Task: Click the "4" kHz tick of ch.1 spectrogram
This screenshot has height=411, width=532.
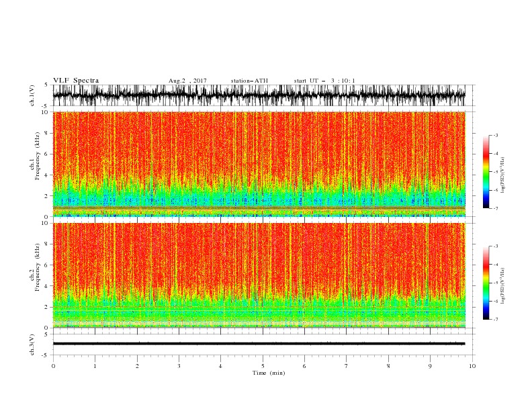Action: pyautogui.click(x=46, y=175)
